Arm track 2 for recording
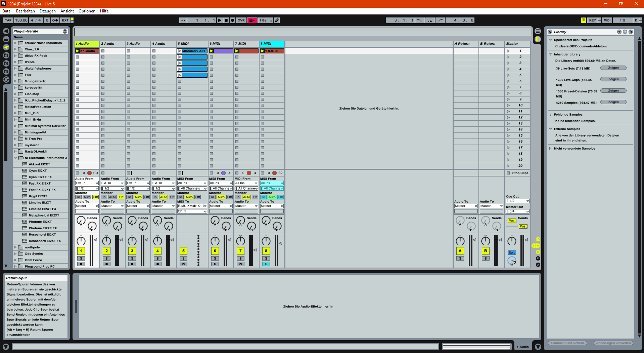Image resolution: width=644 pixels, height=353 pixels. tap(106, 264)
